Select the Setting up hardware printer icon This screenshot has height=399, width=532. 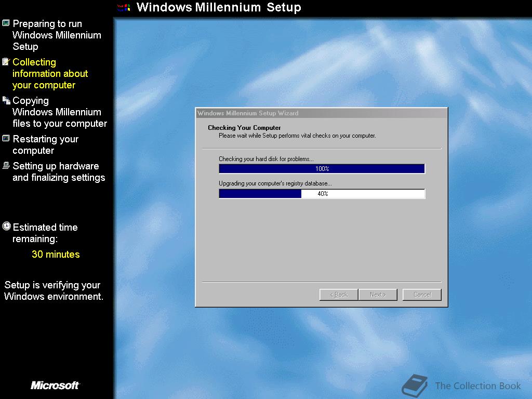pos(7,164)
